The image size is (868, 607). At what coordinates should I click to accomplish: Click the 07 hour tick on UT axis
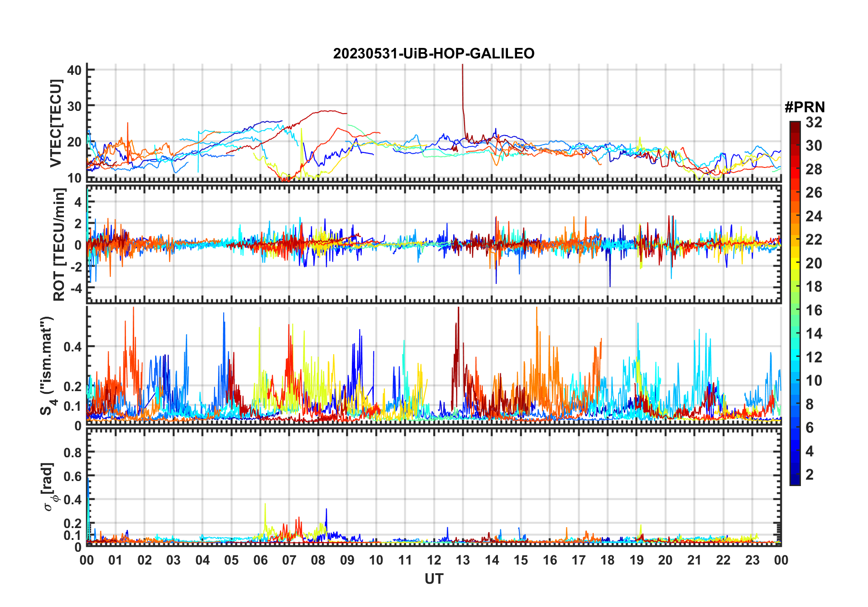pos(289,560)
